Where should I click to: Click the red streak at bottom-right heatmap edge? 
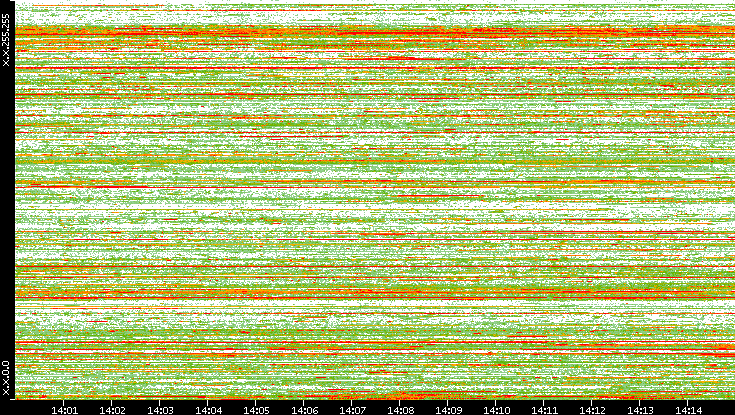point(718,347)
